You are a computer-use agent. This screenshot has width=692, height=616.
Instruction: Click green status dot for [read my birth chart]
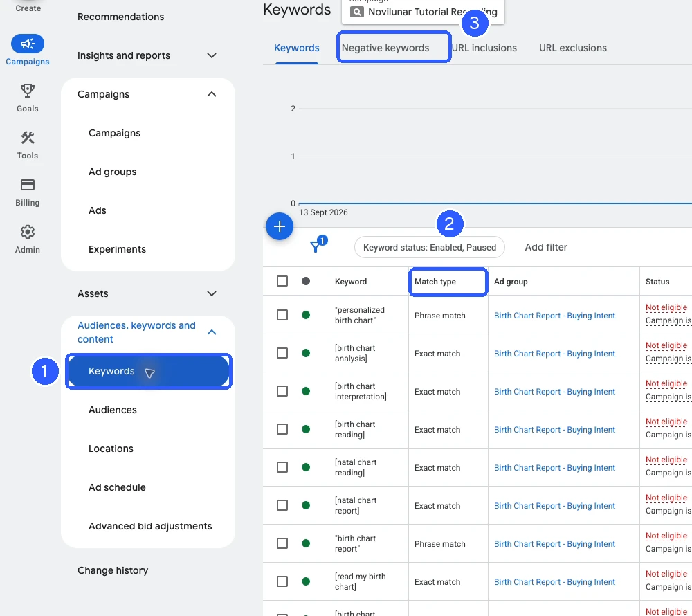[306, 581]
